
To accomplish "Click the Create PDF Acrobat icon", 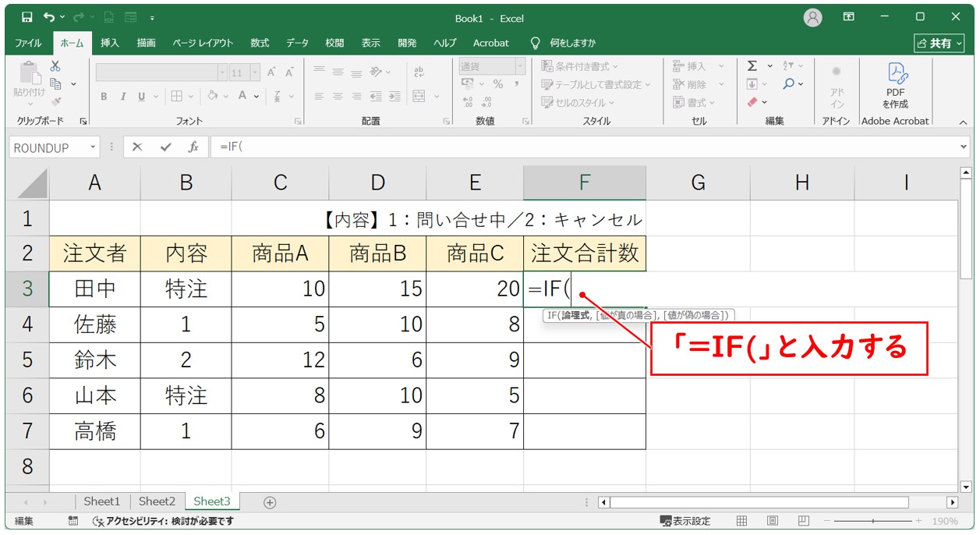I will click(x=895, y=84).
